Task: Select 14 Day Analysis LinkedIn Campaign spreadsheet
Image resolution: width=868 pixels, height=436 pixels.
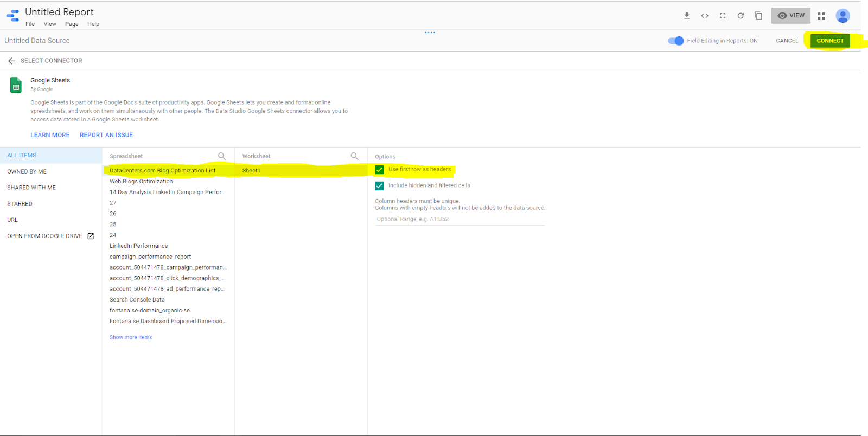Action: (168, 192)
